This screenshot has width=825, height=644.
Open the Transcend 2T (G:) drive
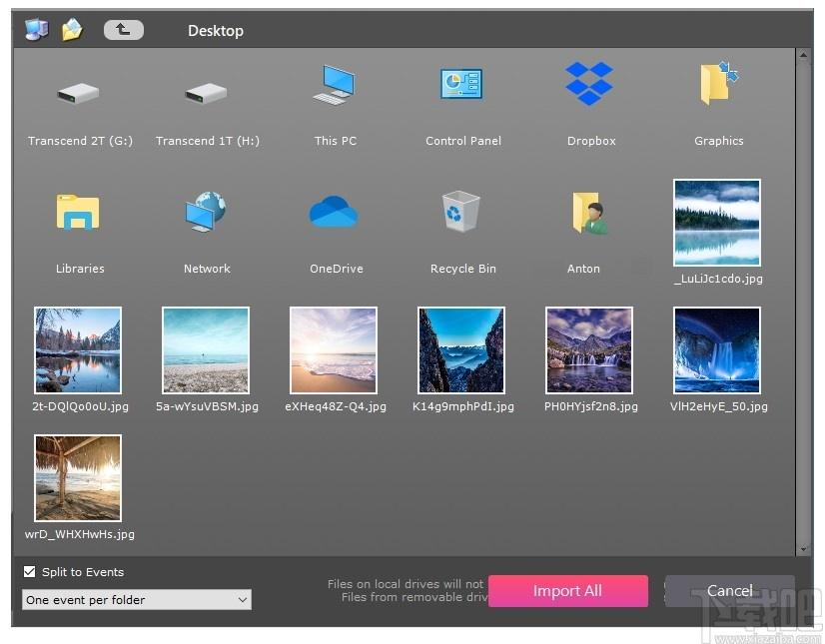coord(78,94)
